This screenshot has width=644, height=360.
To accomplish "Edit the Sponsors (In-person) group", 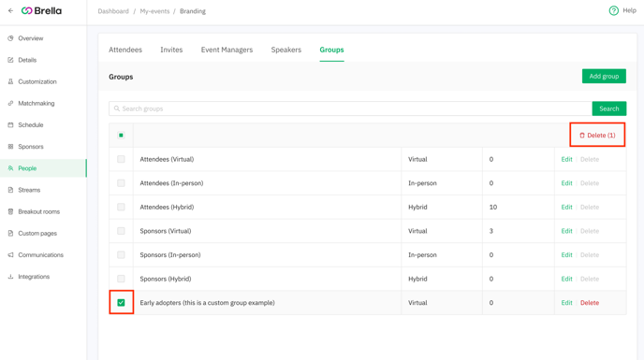I will pyautogui.click(x=566, y=255).
